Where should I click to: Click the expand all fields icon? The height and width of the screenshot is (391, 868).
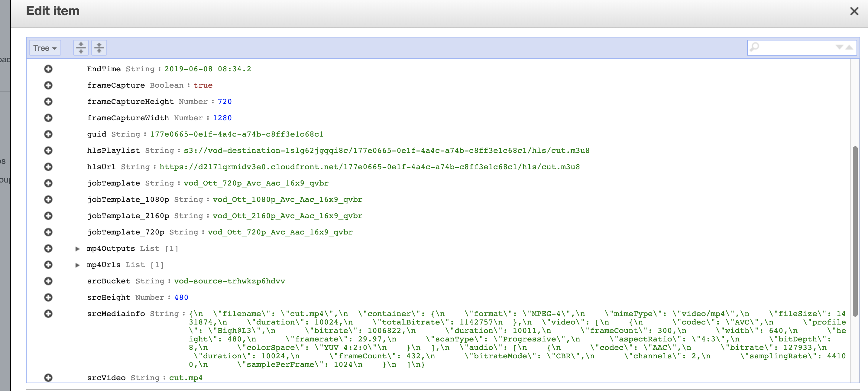(81, 48)
